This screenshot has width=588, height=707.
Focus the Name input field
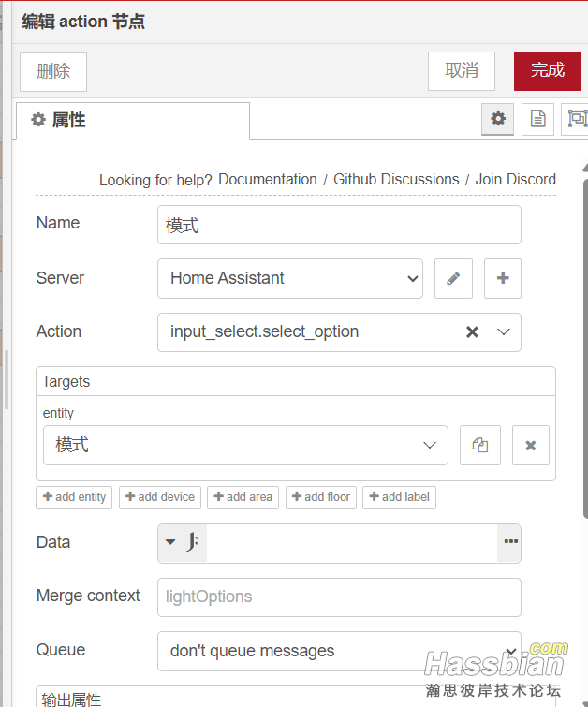[x=339, y=225]
